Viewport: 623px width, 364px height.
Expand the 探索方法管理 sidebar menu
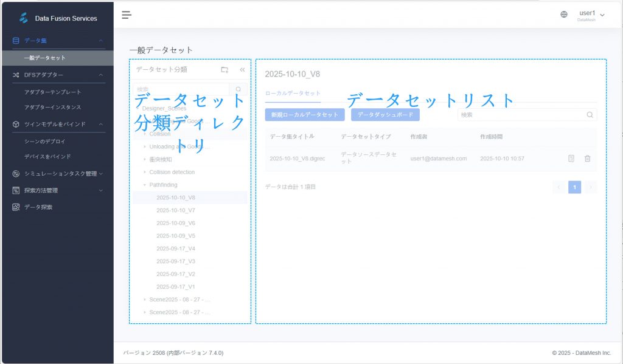[101, 190]
